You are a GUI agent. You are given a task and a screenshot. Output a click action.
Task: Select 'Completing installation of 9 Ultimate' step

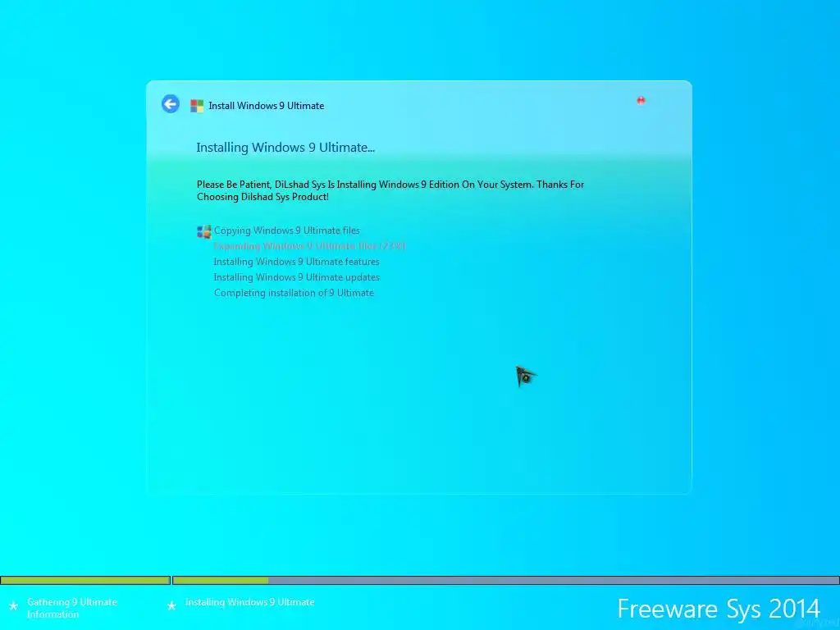pos(294,293)
